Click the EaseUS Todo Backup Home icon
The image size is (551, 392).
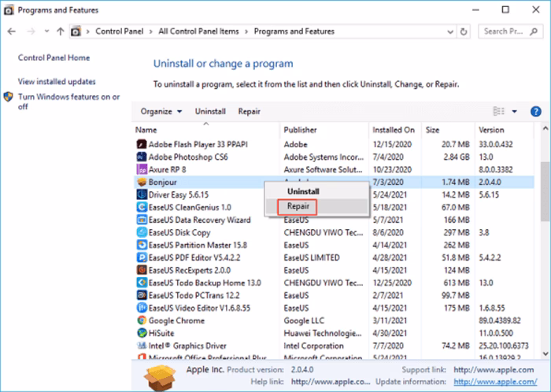pos(142,283)
